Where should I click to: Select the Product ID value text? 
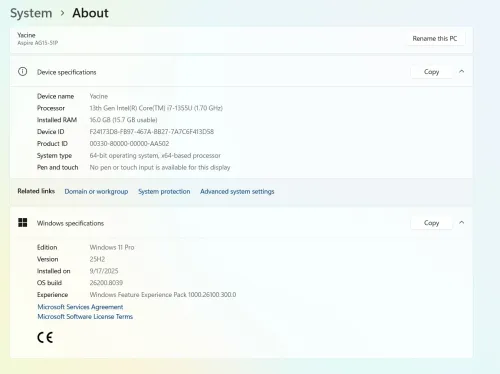point(129,144)
